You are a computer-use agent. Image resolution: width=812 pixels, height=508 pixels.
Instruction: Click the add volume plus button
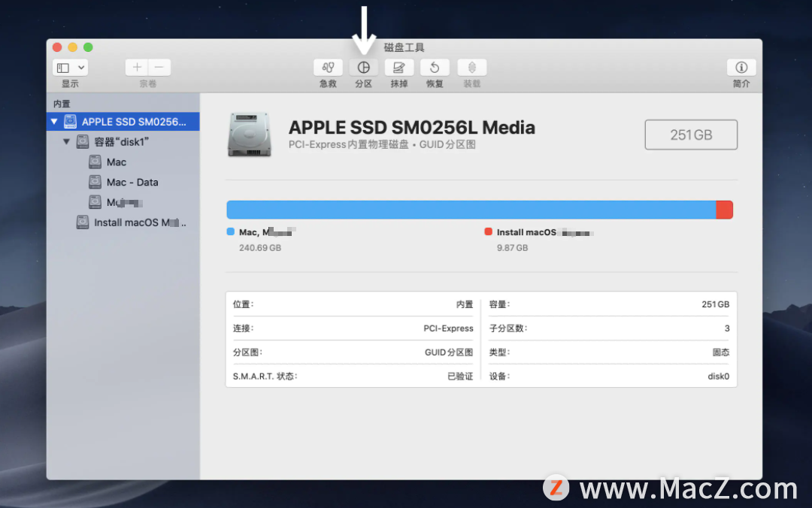137,68
